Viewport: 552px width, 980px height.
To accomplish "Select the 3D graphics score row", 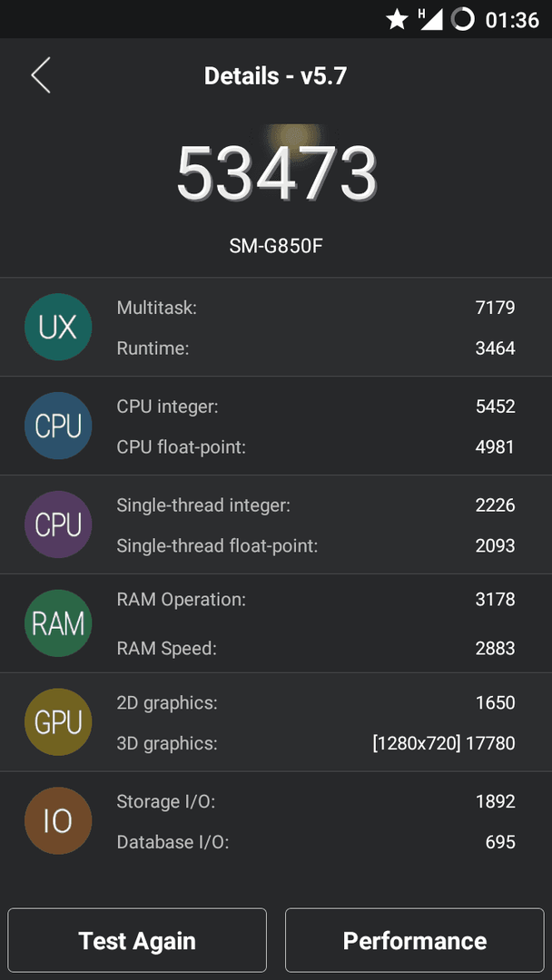I will pyautogui.click(x=316, y=743).
